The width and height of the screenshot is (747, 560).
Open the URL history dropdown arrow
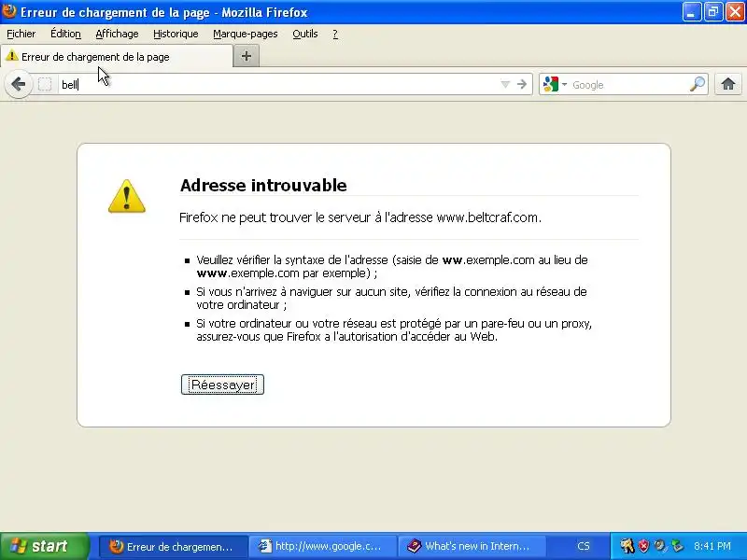click(x=505, y=84)
